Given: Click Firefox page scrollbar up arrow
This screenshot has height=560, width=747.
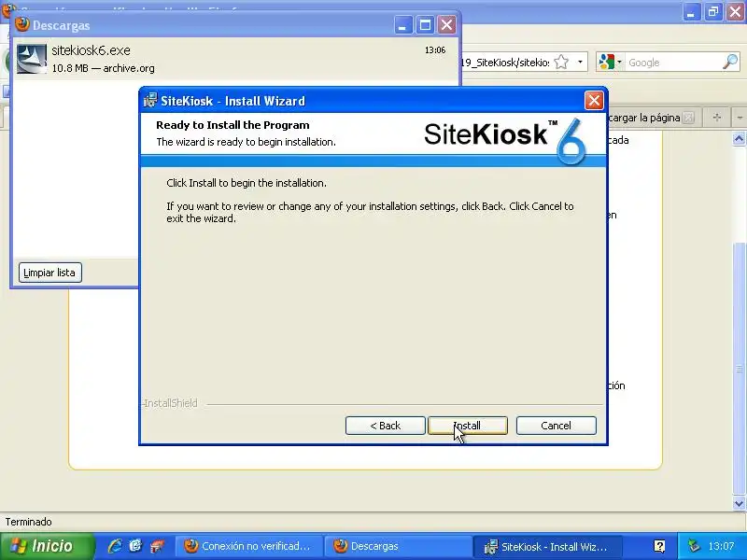Looking at the screenshot, I should [739, 138].
